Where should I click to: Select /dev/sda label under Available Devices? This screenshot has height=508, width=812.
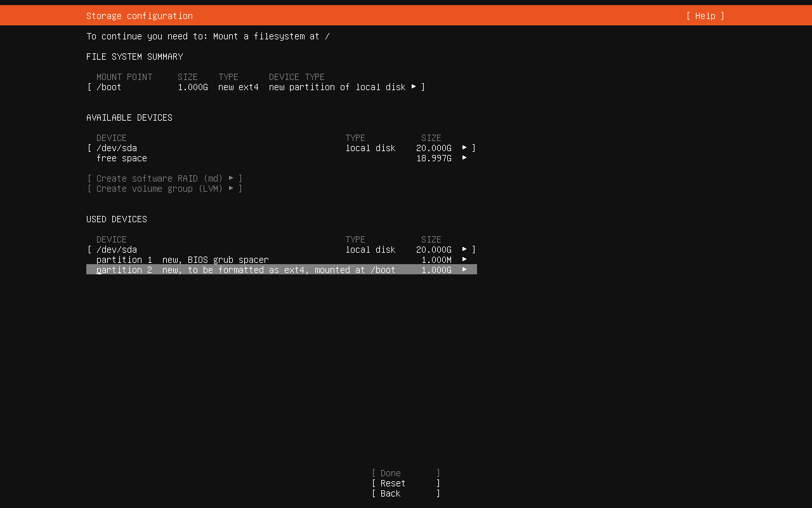click(117, 148)
